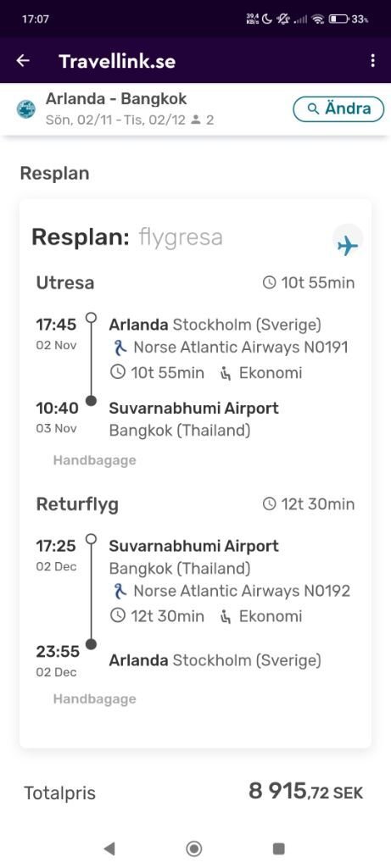Tap the Android home circle button

tap(194, 848)
